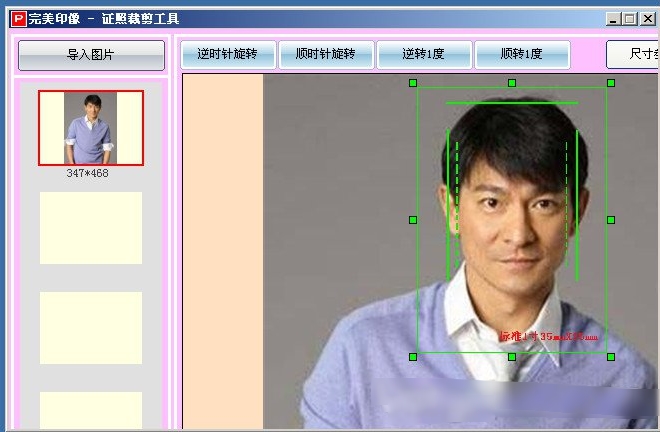The width and height of the screenshot is (660, 432).
Task: Minimize the 完美印像 window
Action: [613, 19]
